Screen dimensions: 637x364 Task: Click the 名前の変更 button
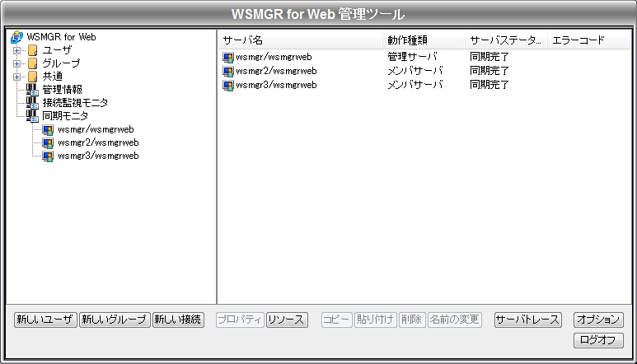click(455, 320)
